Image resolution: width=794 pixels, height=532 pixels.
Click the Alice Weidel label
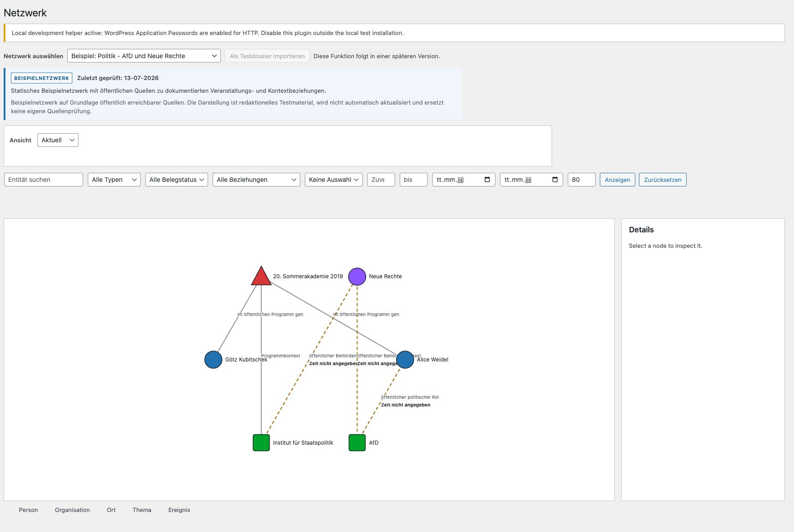point(432,360)
